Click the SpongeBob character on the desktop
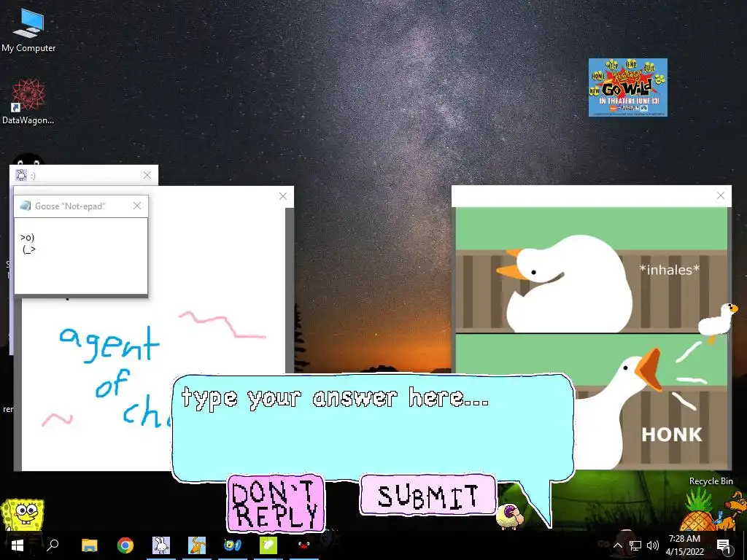747x560 pixels. (22, 516)
